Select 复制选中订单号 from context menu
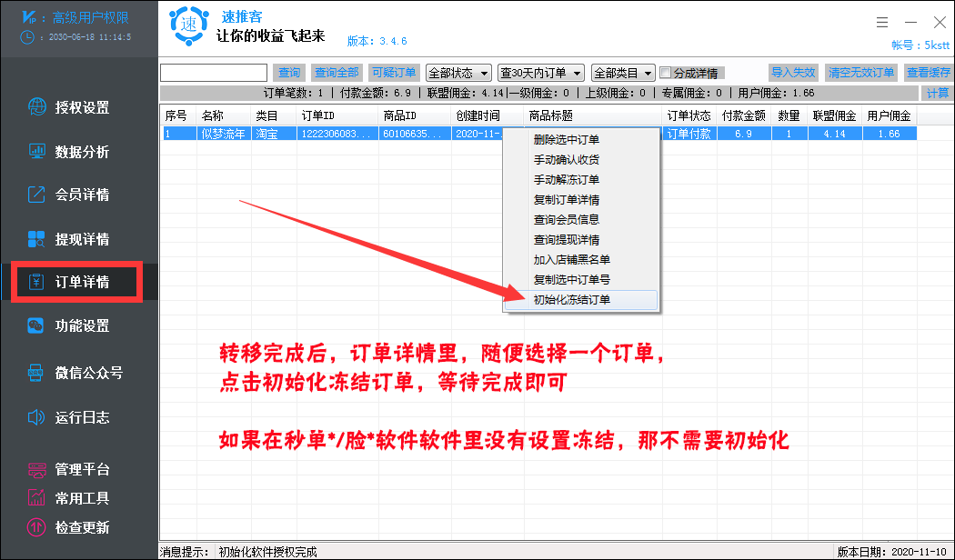955x560 pixels. click(x=581, y=279)
